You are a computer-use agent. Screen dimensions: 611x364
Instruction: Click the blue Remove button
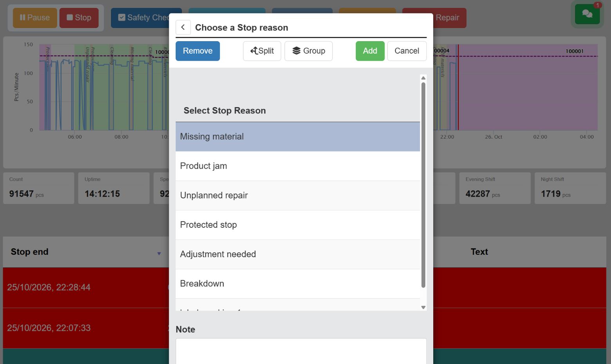[x=198, y=51]
